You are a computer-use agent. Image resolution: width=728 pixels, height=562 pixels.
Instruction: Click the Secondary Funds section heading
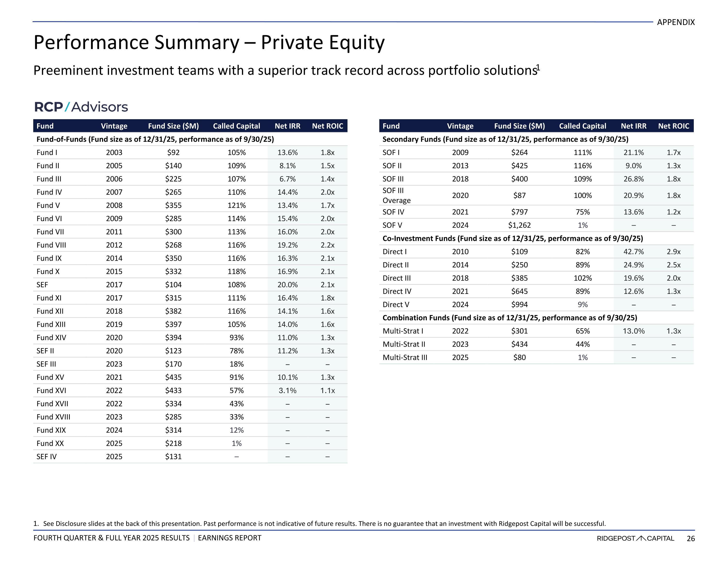(505, 139)
